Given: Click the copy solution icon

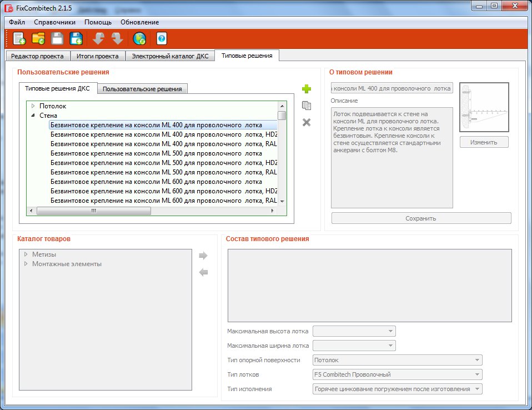Looking at the screenshot, I should coord(307,106).
